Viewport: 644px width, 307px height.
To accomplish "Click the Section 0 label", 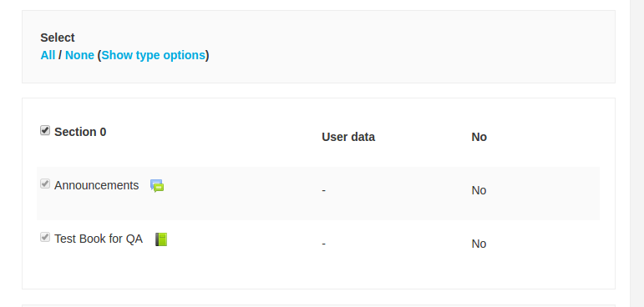I will coord(80,132).
